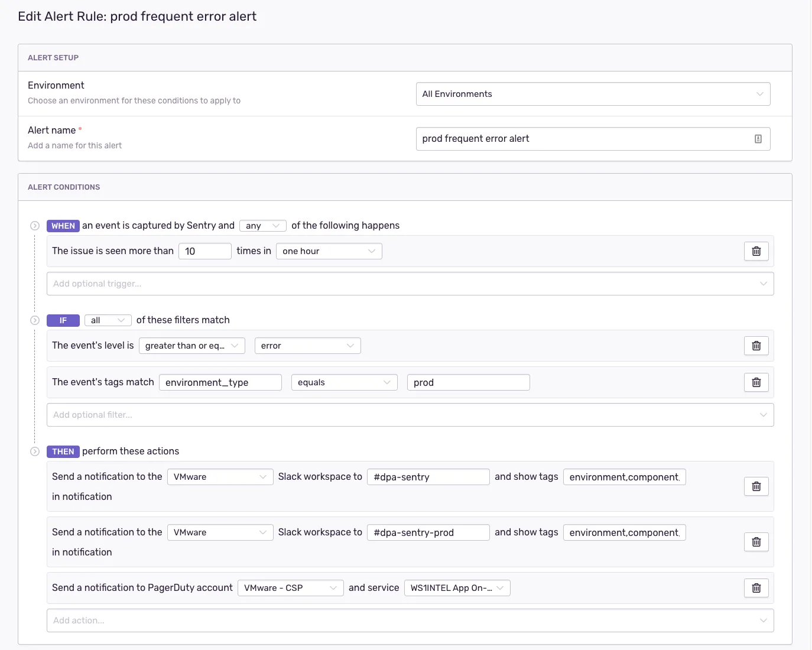Screen dimensions: 812x650
Task: Click the issue count field showing 10
Action: click(204, 251)
